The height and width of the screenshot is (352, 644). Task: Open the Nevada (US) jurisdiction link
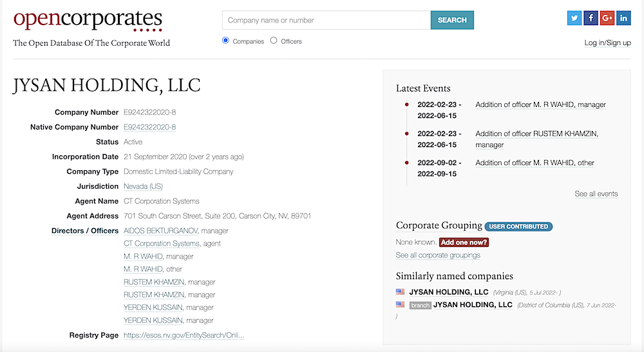(143, 186)
